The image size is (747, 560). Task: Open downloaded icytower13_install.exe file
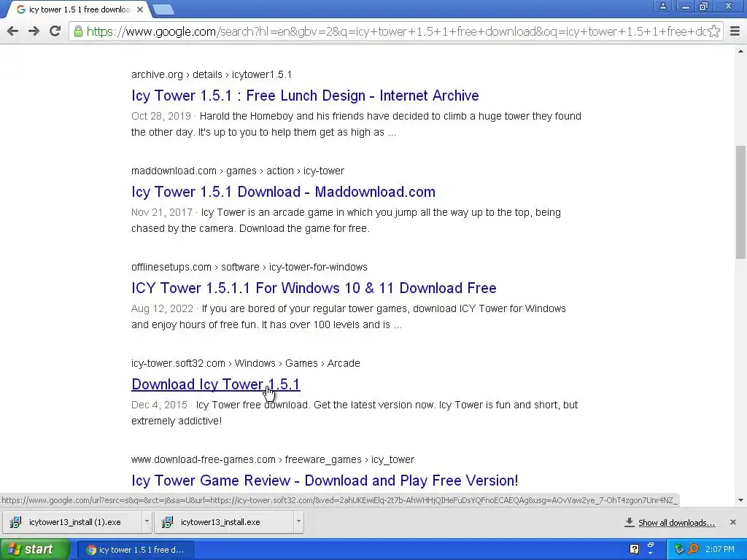pos(224,522)
